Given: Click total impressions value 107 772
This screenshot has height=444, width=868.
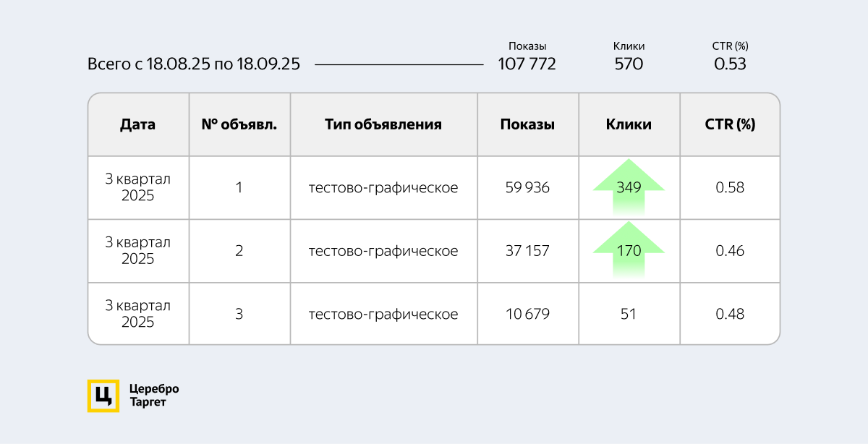Looking at the screenshot, I should 527,64.
